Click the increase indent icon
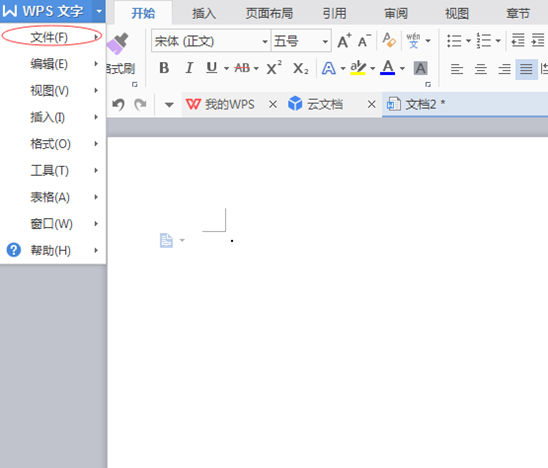The height and width of the screenshot is (468, 548). [538, 40]
